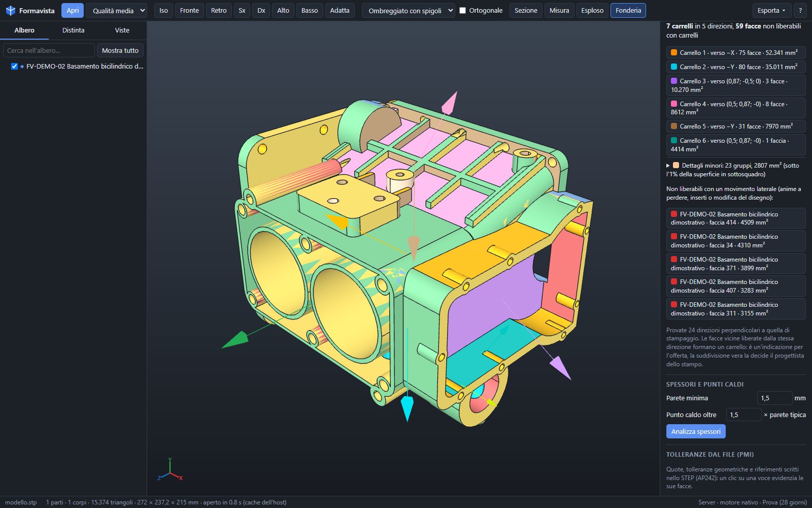Toggle the Fonderia mode button
The height and width of the screenshot is (508, 812).
tap(628, 11)
